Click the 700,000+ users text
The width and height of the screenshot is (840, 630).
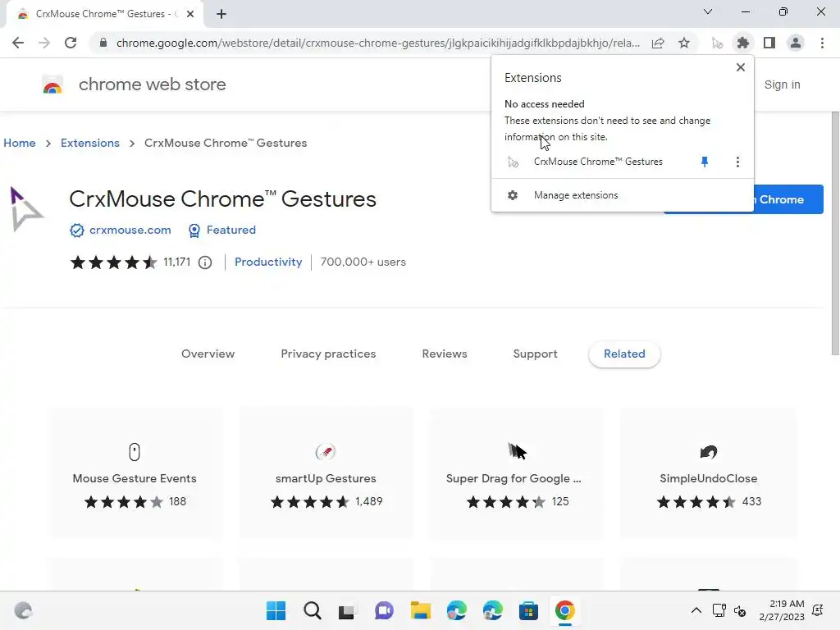(363, 262)
